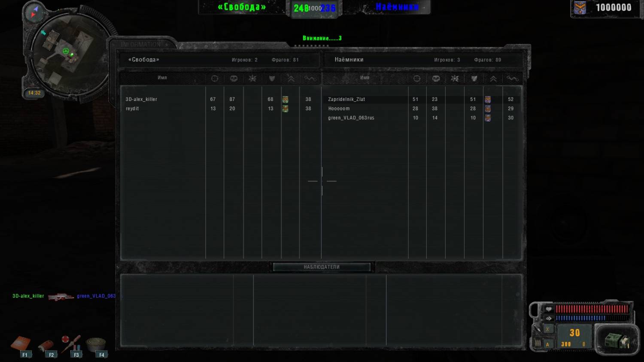Select the F2 quick-slot canister item
The image size is (644, 362).
coord(46,345)
